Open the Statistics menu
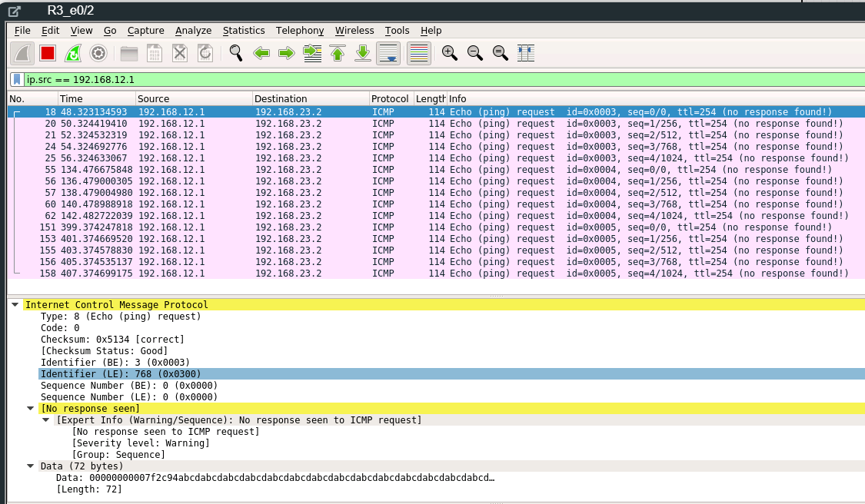865x504 pixels. coord(244,30)
